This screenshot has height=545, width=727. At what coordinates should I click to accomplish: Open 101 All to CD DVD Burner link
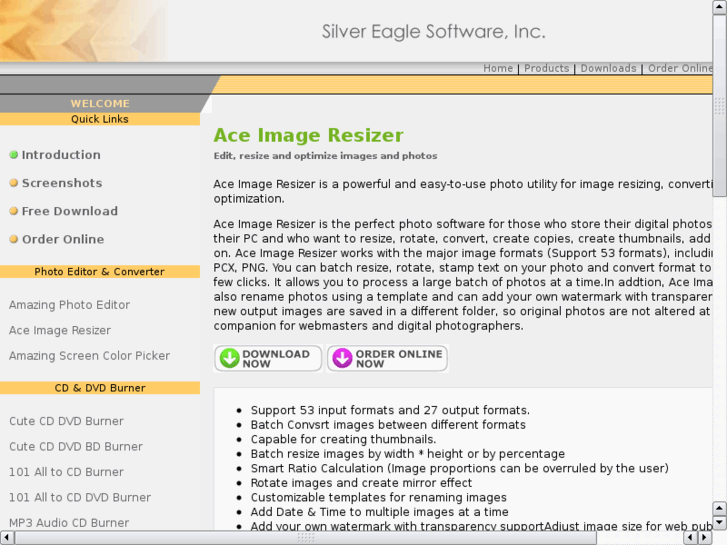click(80, 498)
